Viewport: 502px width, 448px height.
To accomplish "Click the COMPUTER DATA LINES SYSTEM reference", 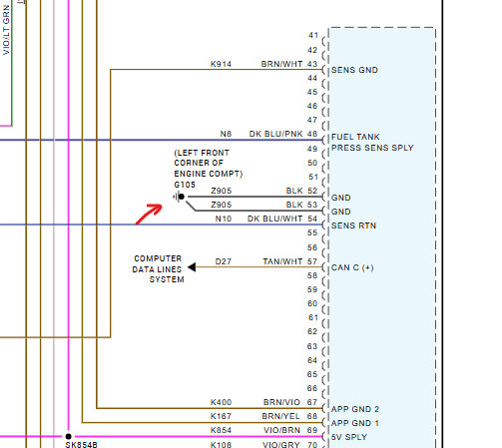I will [x=158, y=269].
